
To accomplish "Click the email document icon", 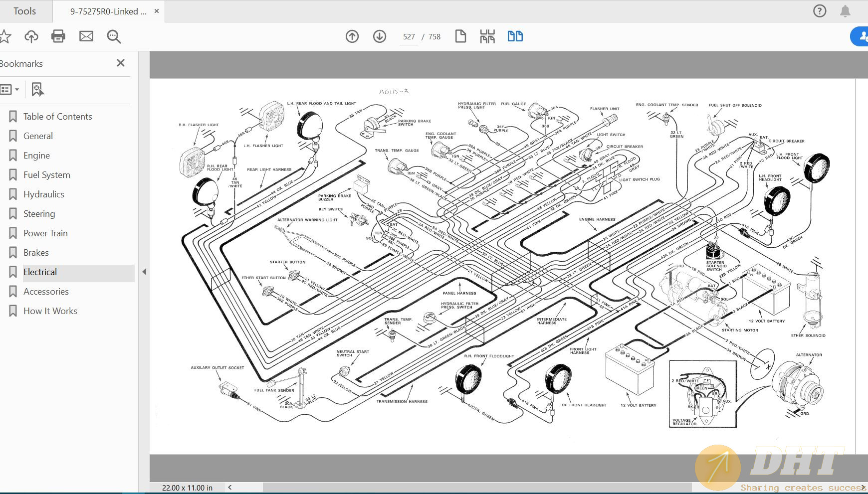I will click(x=86, y=36).
